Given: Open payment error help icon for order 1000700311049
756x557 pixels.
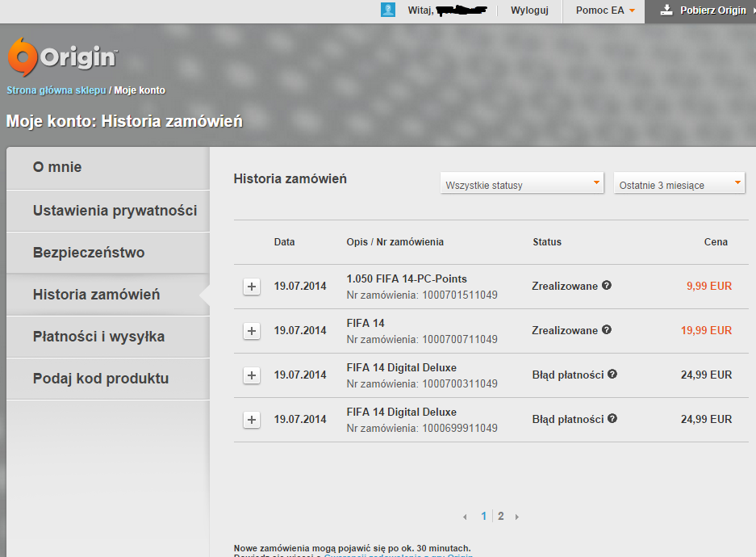Looking at the screenshot, I should (x=612, y=374).
